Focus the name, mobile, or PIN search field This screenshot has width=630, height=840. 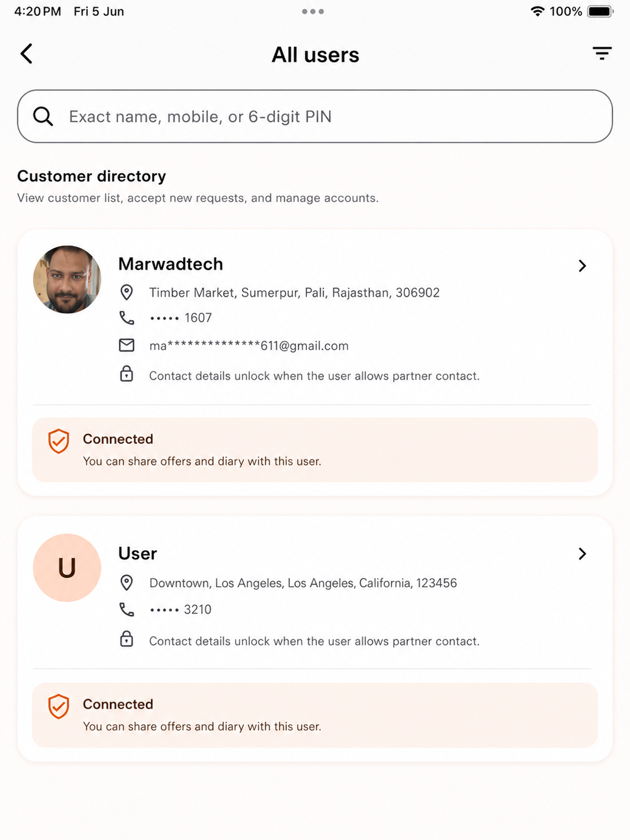point(315,116)
